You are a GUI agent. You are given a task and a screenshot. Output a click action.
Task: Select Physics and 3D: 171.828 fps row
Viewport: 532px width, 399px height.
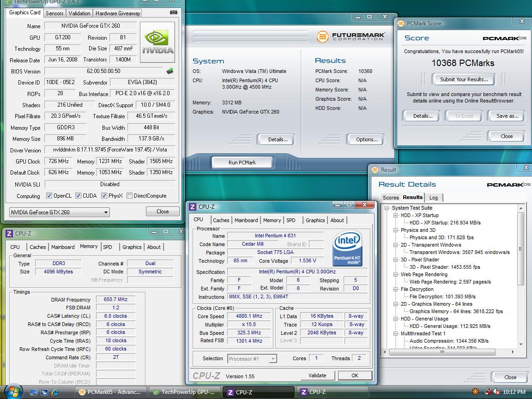click(x=441, y=237)
